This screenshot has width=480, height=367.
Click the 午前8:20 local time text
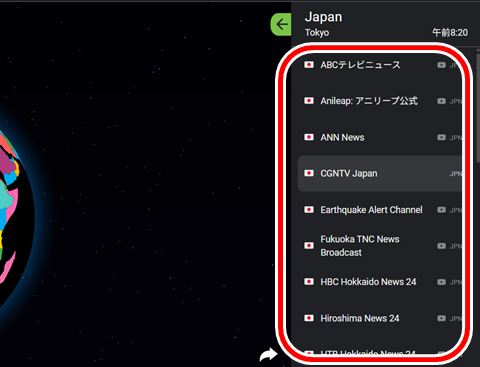(x=450, y=33)
